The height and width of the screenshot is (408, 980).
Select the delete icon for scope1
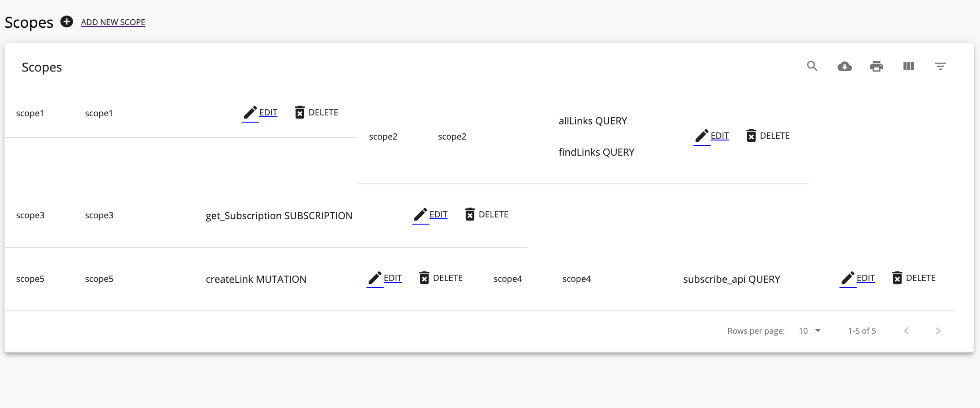(x=299, y=112)
